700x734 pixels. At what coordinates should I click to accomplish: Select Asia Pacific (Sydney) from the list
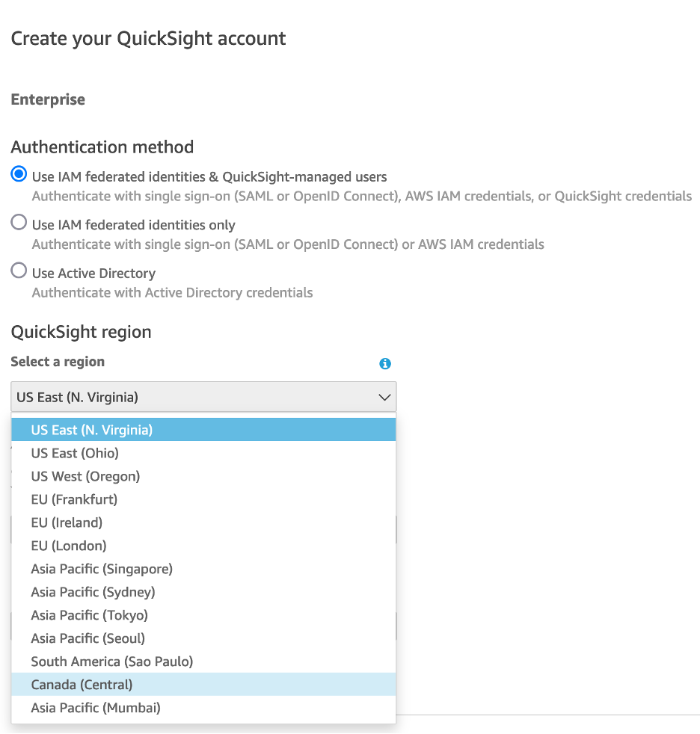tap(92, 591)
